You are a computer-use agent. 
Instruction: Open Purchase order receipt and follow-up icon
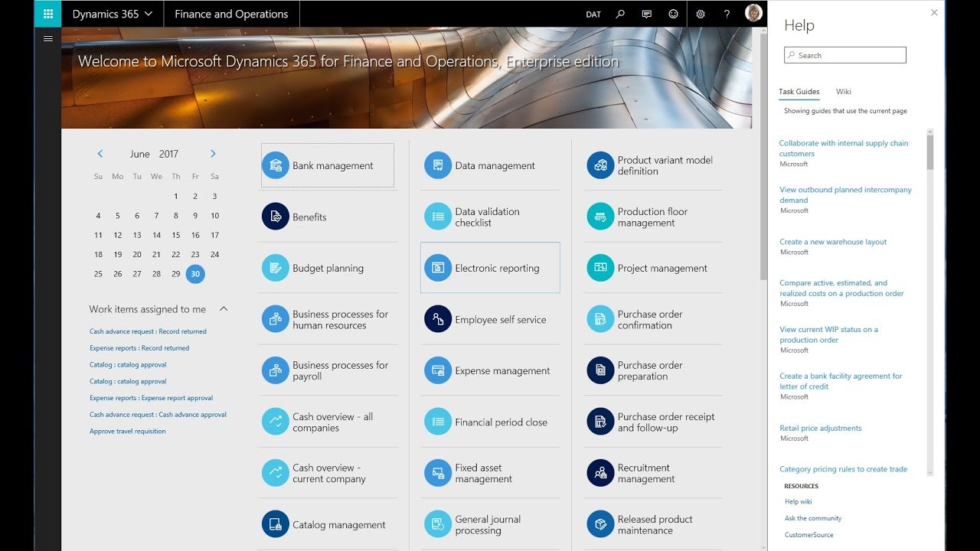(601, 422)
